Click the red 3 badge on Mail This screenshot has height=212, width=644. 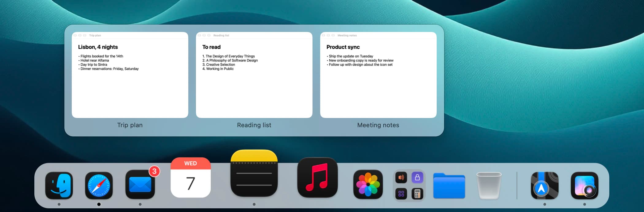pos(154,171)
